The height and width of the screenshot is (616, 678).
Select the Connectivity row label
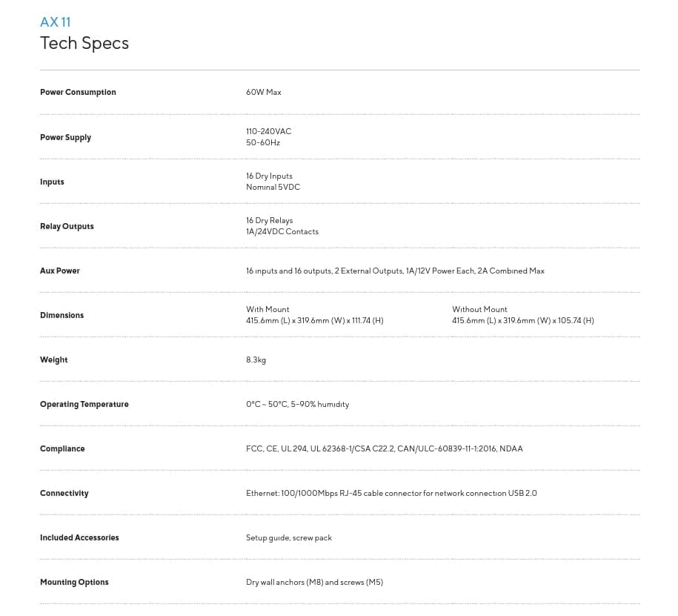pos(64,493)
